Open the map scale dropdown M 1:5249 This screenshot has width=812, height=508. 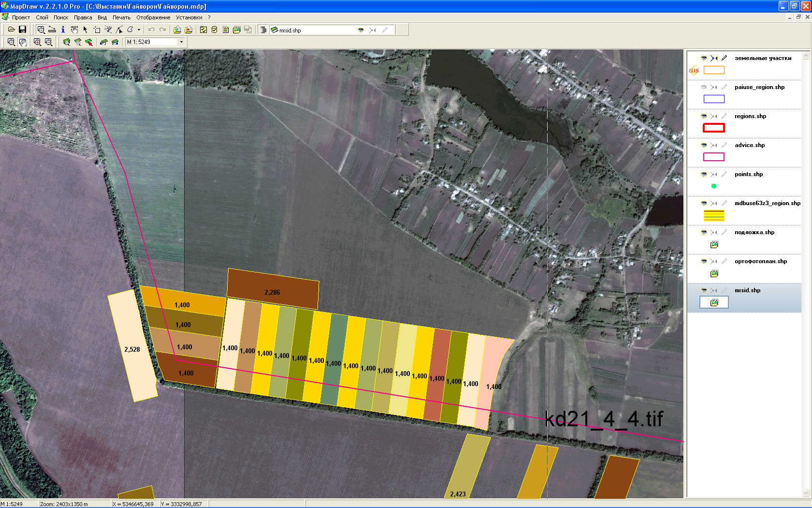[182, 42]
